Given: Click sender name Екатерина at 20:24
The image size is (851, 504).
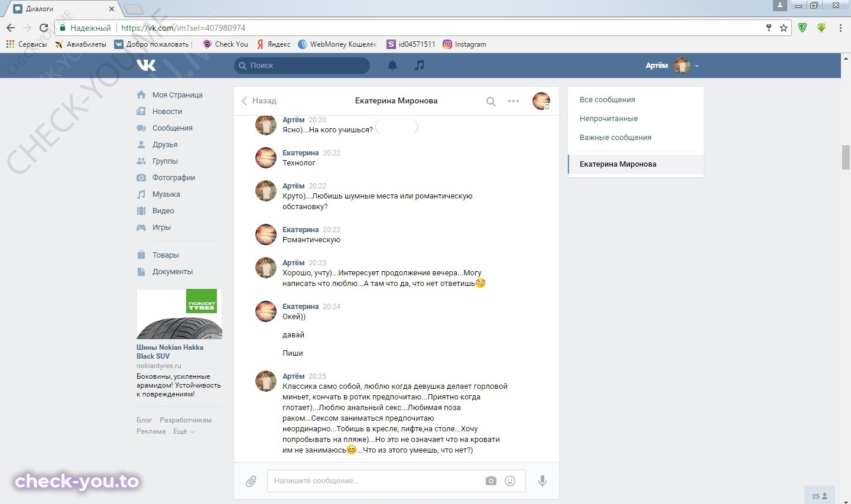Looking at the screenshot, I should tap(301, 307).
